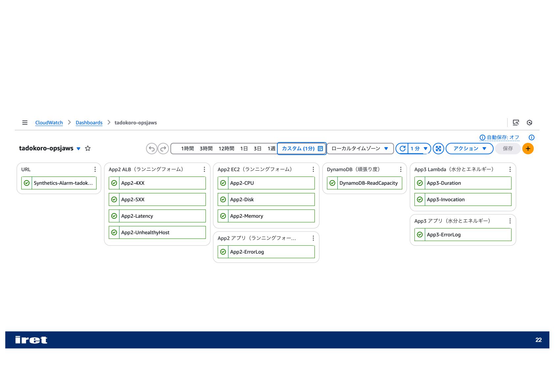Open the App2 ALB widget three-dot menu
The image size is (555, 392).
click(x=204, y=169)
